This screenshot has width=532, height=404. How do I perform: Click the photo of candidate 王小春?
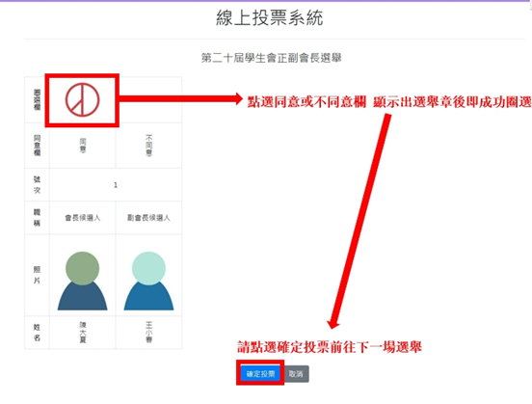148,281
